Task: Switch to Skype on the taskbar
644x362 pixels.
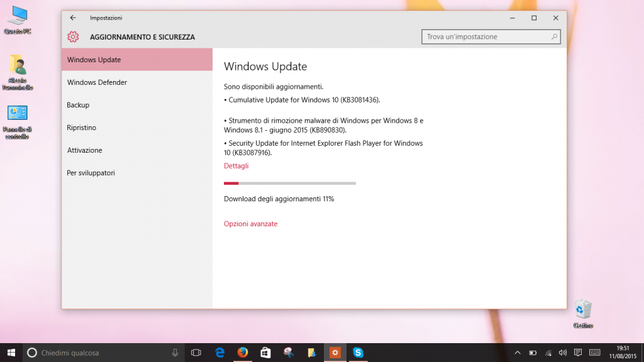Action: coord(358,353)
